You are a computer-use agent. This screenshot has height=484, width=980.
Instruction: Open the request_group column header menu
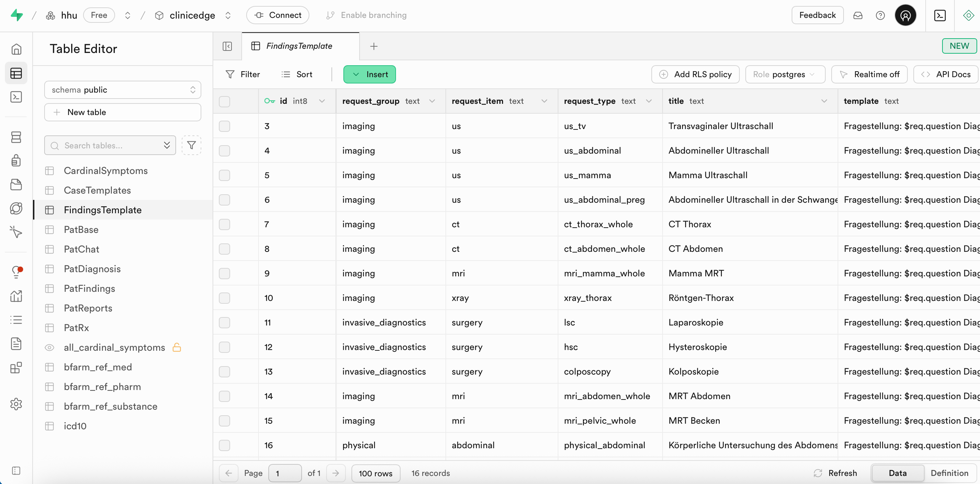tap(432, 101)
